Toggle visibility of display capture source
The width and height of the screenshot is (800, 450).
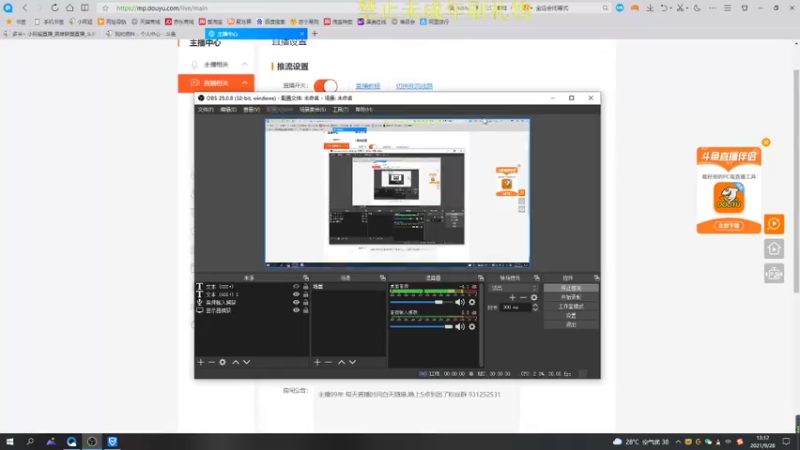[x=296, y=310]
